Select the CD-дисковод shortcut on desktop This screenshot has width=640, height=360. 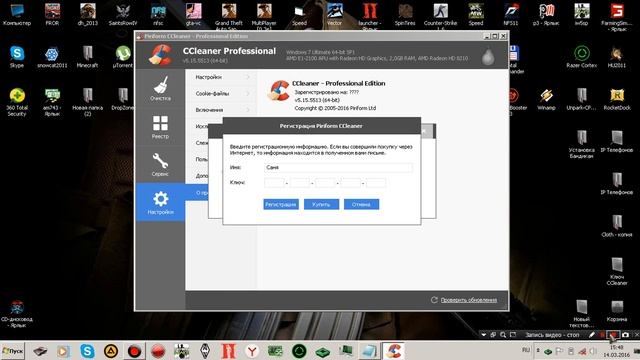coord(17,314)
